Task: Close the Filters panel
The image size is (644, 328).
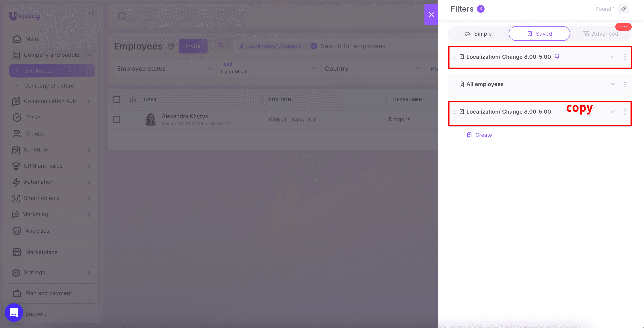Action: tap(431, 14)
